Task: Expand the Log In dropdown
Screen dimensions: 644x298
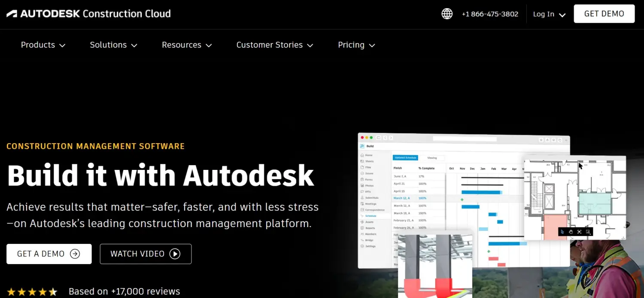Action: pos(549,14)
